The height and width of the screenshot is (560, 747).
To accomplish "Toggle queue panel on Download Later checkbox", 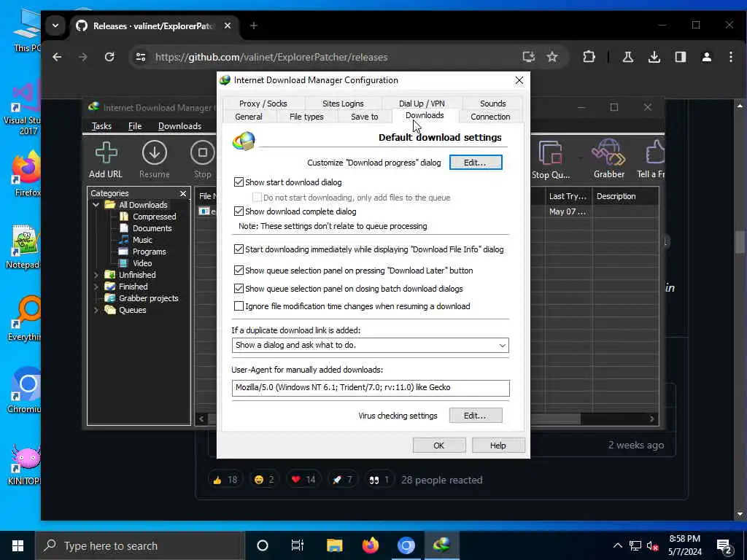I will point(239,270).
